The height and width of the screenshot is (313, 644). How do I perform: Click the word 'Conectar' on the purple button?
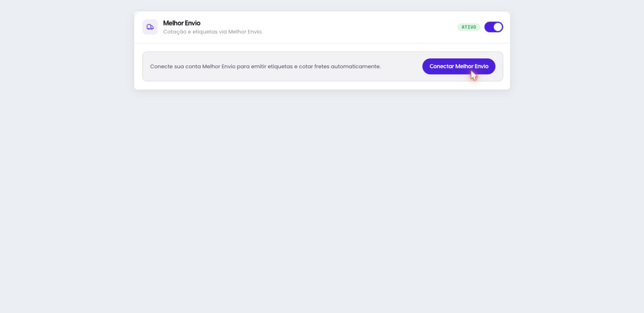coord(442,66)
